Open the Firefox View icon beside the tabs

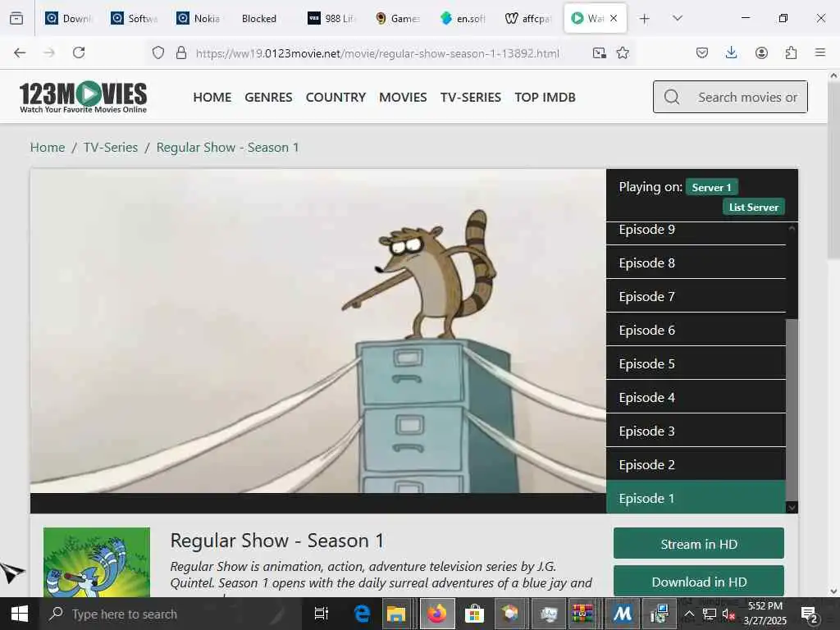(x=16, y=18)
